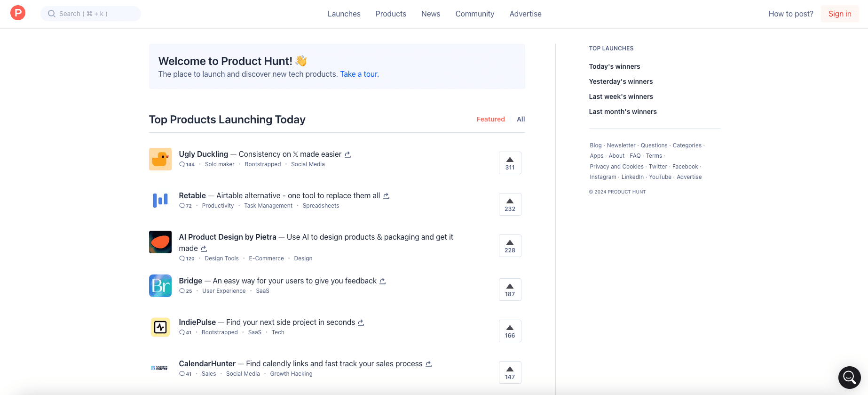This screenshot has width=868, height=395.
Task: Open the Community menu
Action: click(475, 14)
